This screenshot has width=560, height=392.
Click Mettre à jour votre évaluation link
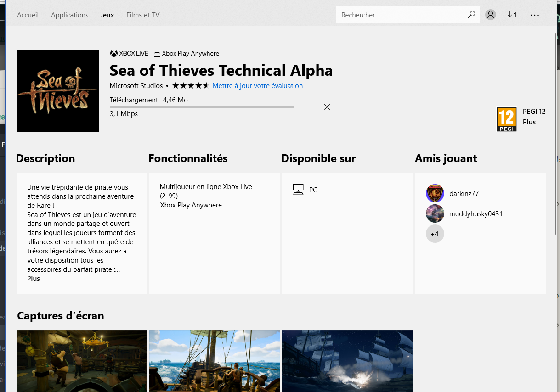tap(257, 86)
